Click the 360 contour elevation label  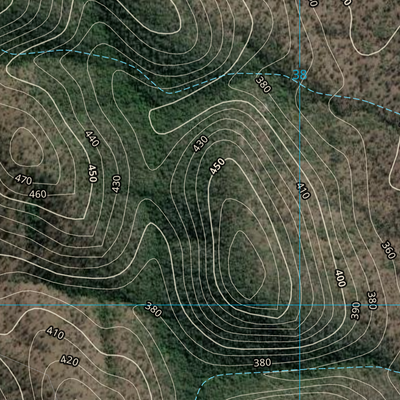click(x=388, y=251)
